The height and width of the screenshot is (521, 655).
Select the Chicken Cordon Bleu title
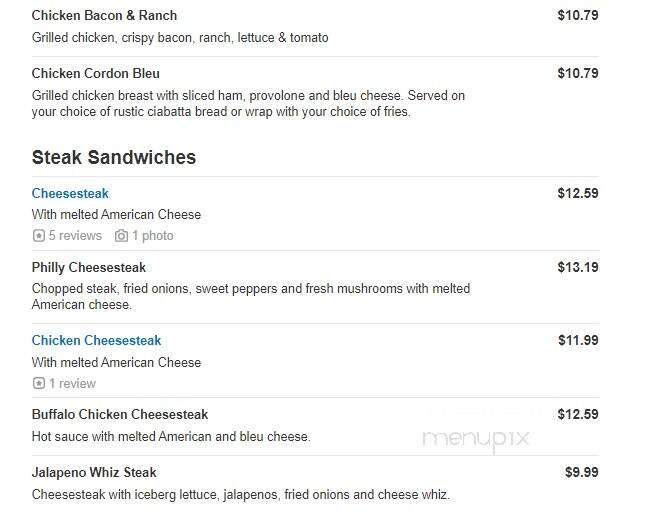point(95,73)
